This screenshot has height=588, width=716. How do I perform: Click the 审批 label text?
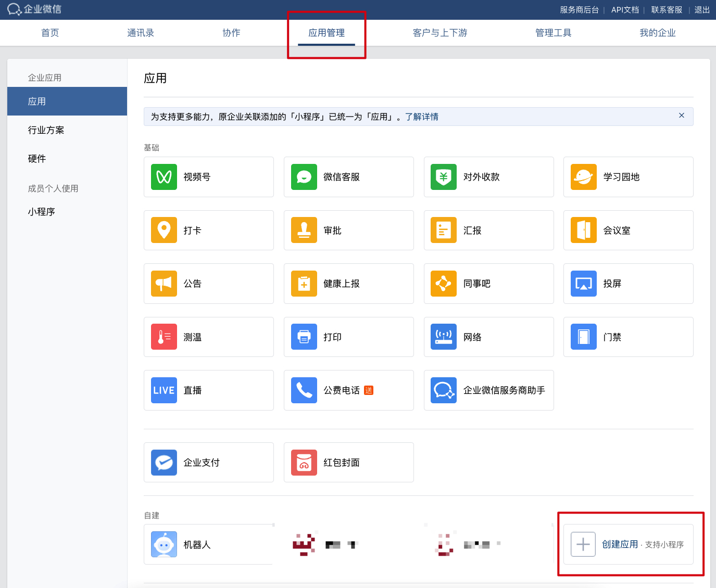click(x=332, y=231)
